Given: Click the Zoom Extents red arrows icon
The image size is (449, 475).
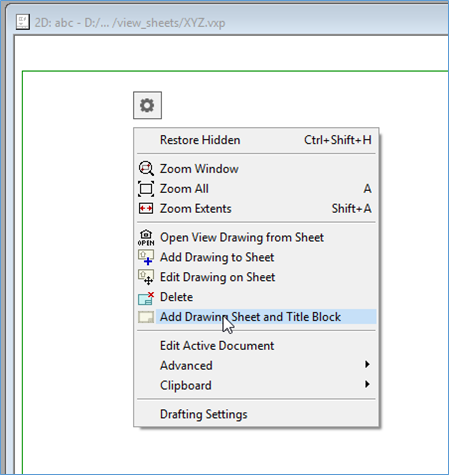Looking at the screenshot, I should click(146, 209).
